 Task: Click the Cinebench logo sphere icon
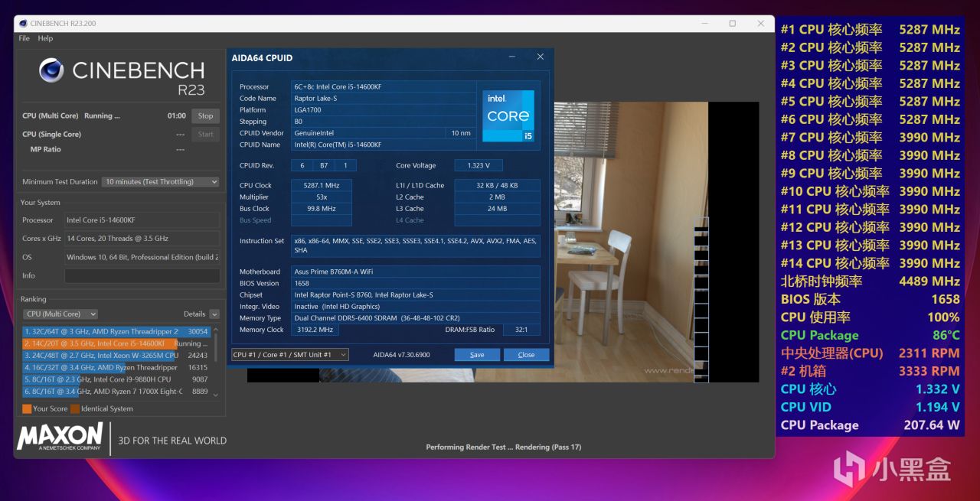tap(51, 70)
